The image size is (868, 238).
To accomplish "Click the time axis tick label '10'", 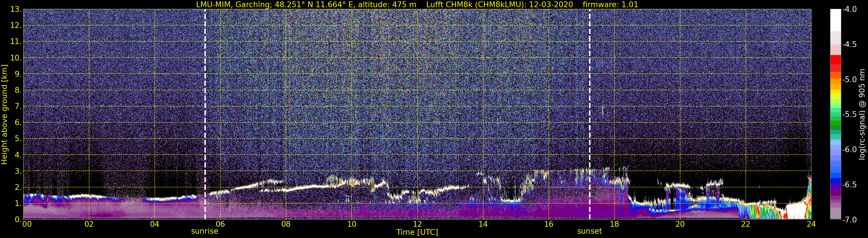I will point(352,224).
